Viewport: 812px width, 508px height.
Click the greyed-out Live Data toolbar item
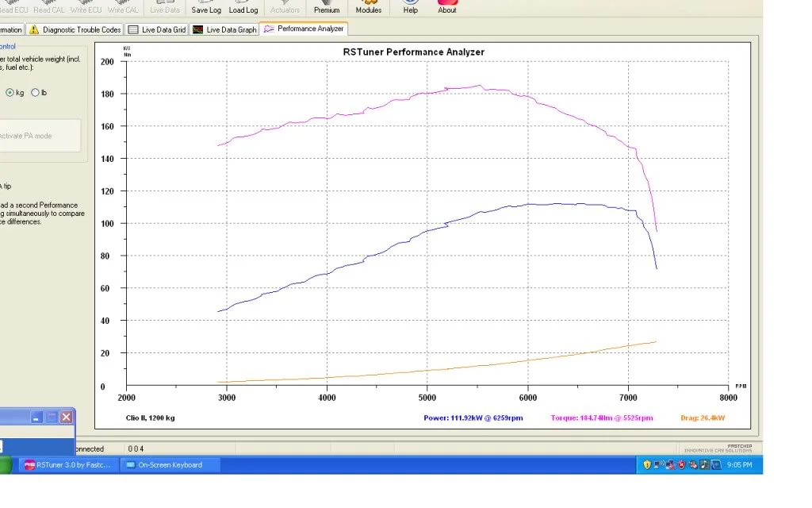(165, 7)
